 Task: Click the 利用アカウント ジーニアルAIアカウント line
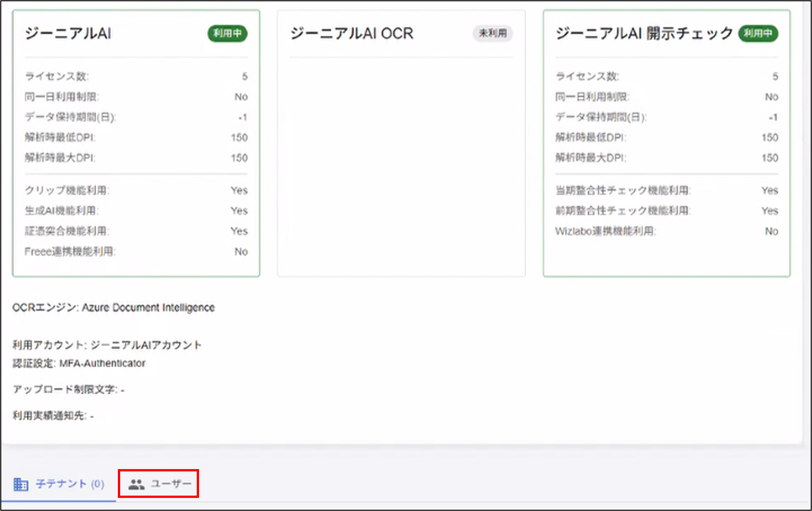[x=107, y=345]
